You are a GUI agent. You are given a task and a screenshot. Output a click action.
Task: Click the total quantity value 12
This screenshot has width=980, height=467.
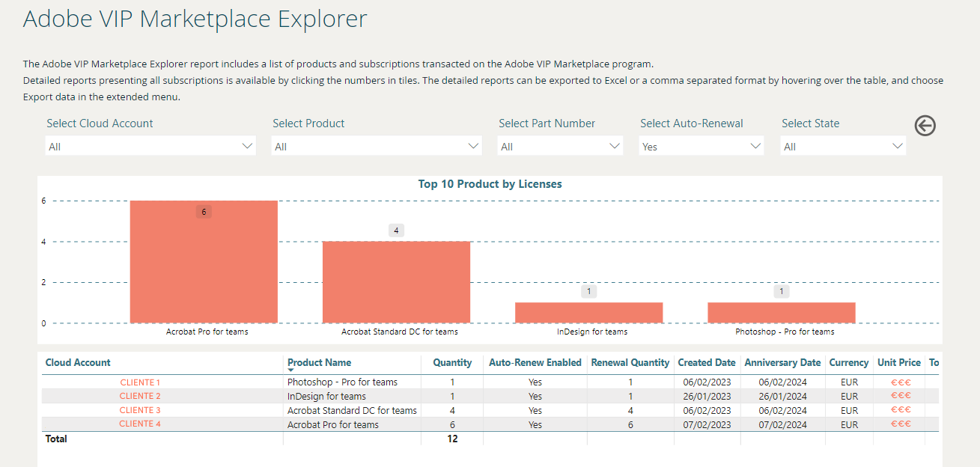452,439
